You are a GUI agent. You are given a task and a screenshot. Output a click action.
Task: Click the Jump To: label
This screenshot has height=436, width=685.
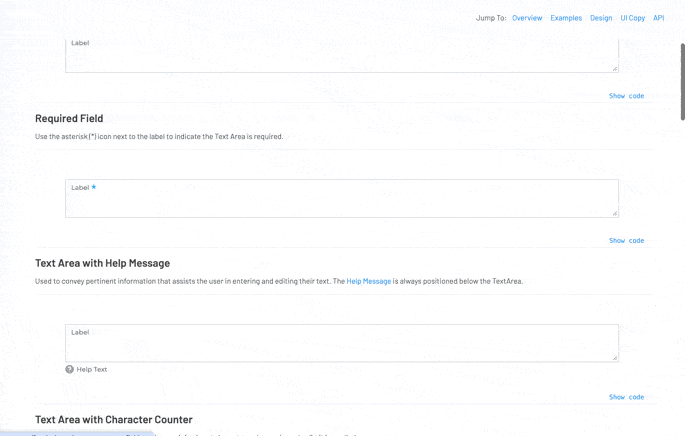pyautogui.click(x=491, y=18)
